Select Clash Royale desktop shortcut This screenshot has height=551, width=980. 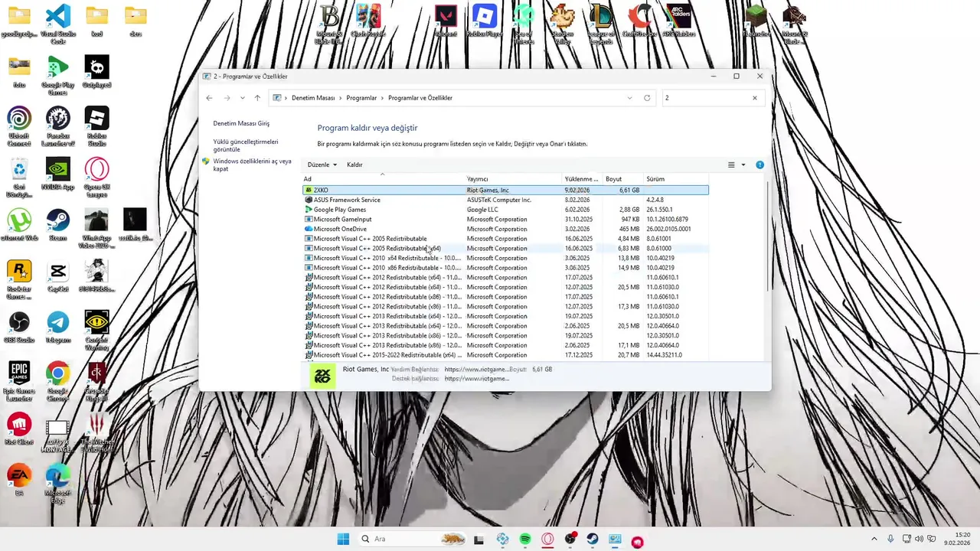(x=367, y=21)
